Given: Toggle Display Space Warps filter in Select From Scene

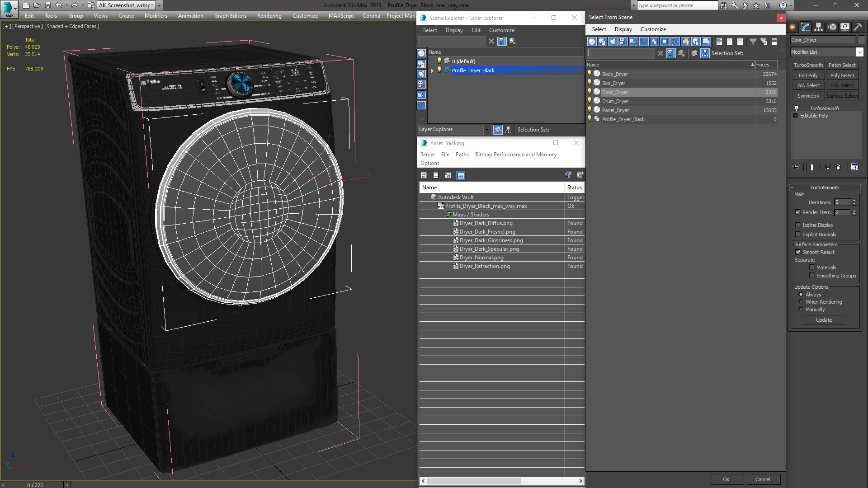Looking at the screenshot, I should click(x=644, y=42).
